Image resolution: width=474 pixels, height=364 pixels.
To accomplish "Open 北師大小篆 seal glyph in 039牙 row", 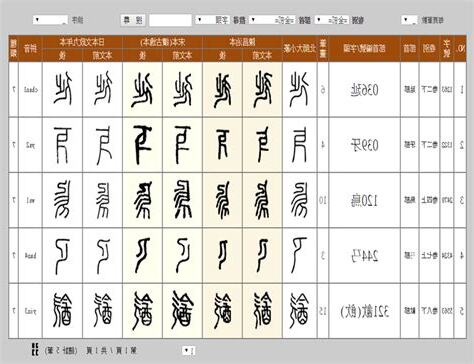I will 299,145.
